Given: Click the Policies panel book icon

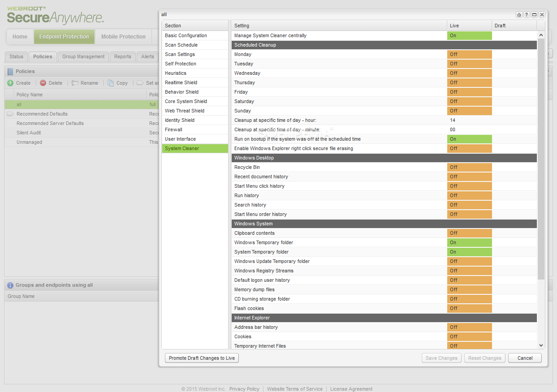Looking at the screenshot, I should pyautogui.click(x=10, y=71).
